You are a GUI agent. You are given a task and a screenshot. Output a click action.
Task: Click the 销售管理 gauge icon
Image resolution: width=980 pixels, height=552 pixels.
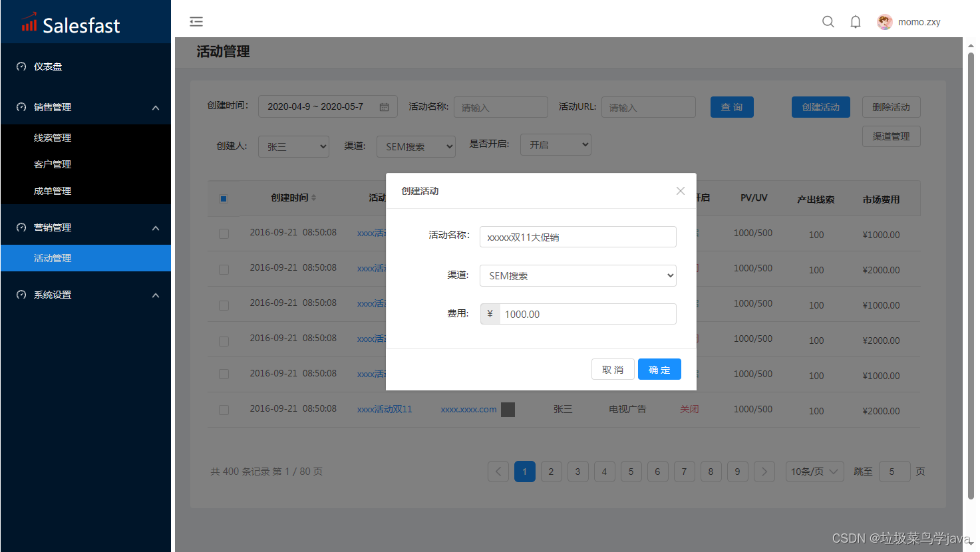(x=21, y=107)
